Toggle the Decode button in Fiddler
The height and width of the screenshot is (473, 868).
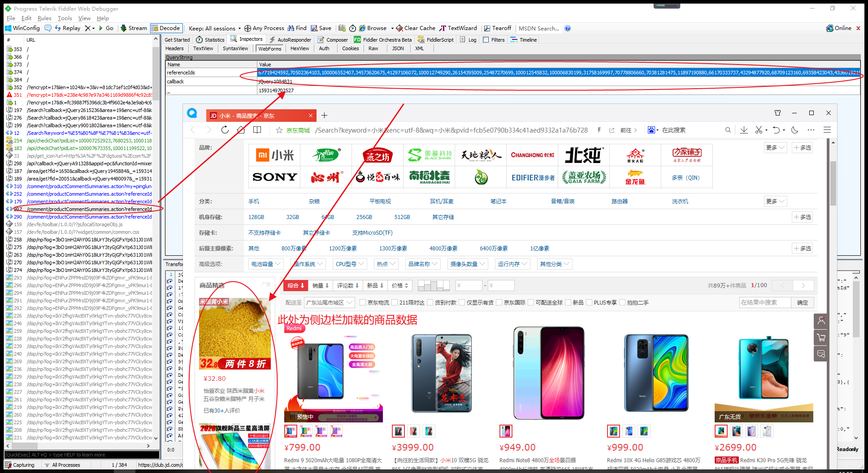coord(166,28)
